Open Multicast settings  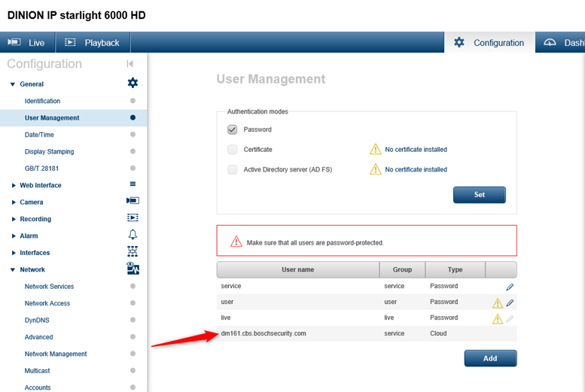click(37, 370)
